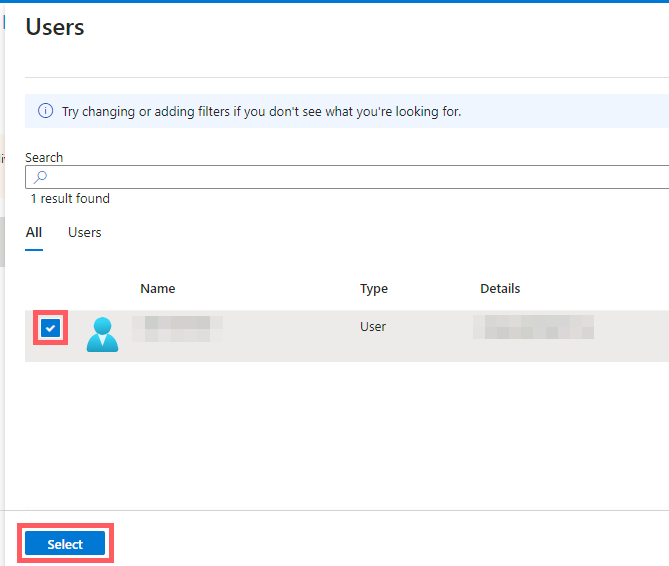The height and width of the screenshot is (566, 669).
Task: Click the Type column header
Action: pos(374,288)
